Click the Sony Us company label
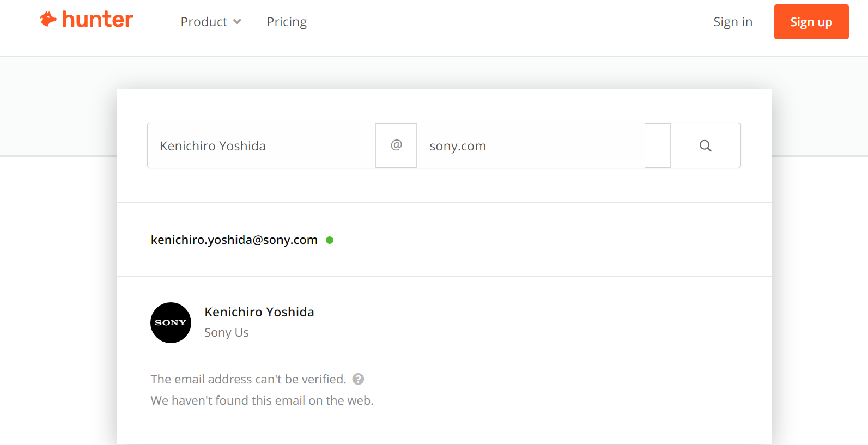Image resolution: width=868 pixels, height=445 pixels. (226, 332)
